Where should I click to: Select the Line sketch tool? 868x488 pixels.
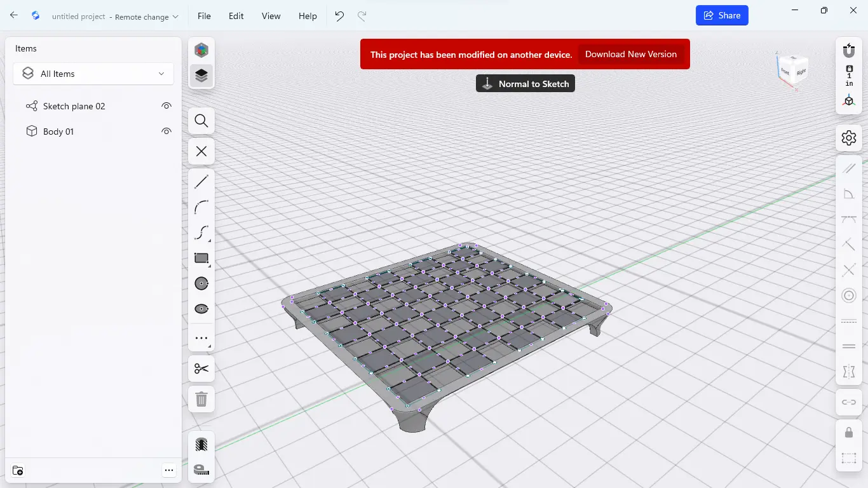pyautogui.click(x=201, y=182)
